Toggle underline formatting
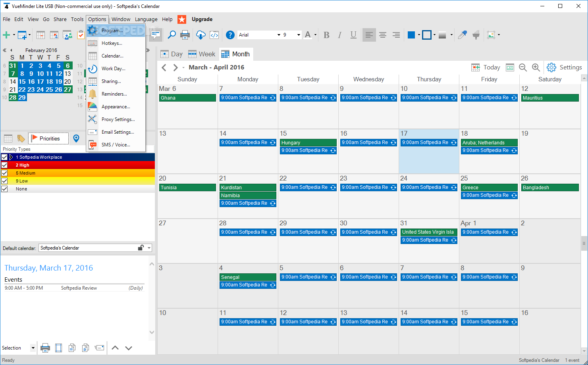588x365 pixels. 353,35
